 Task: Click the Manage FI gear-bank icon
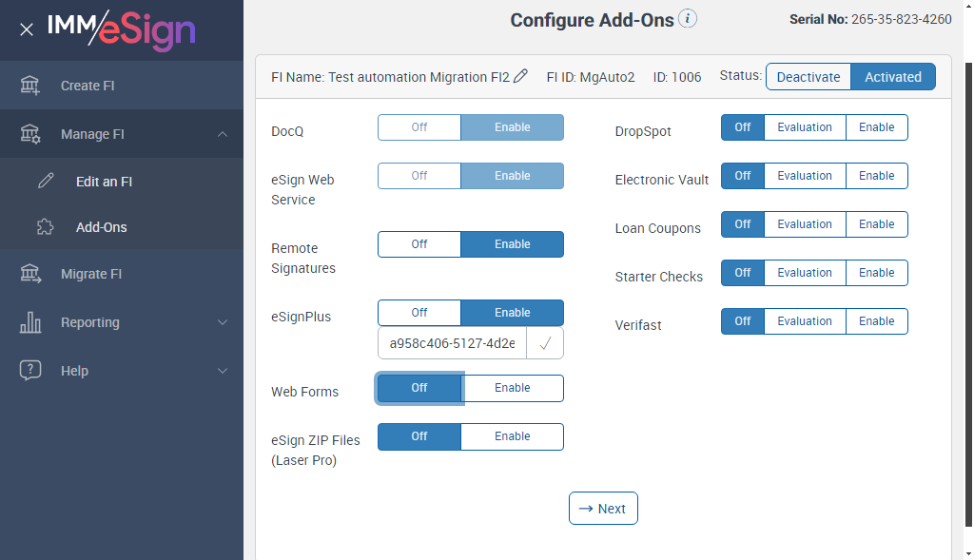click(30, 134)
